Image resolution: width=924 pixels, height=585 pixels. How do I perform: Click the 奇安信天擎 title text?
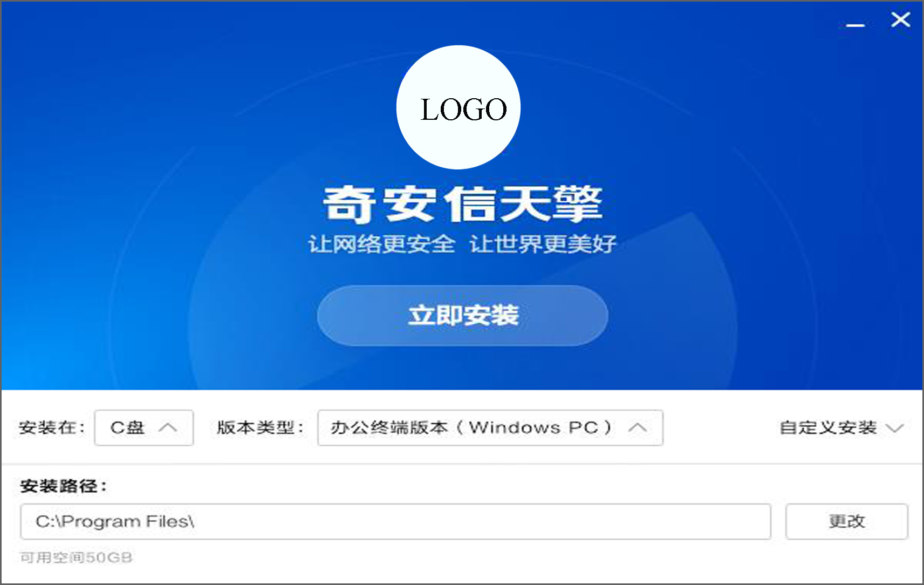pyautogui.click(x=463, y=205)
